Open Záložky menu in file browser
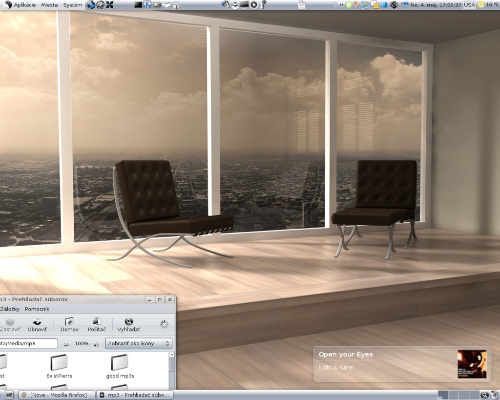This screenshot has width=500, height=400. point(10,309)
